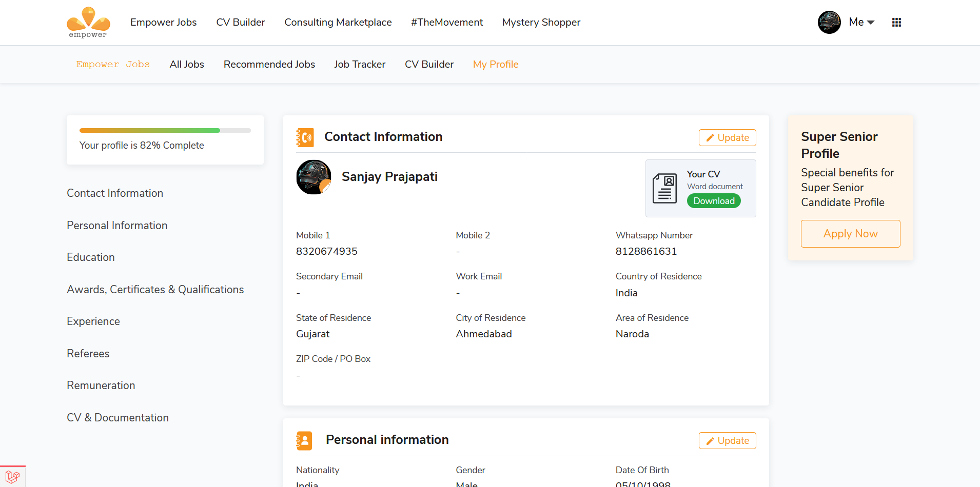The width and height of the screenshot is (980, 487).
Task: Open CV Builder in the sub-navigation
Action: (x=429, y=64)
